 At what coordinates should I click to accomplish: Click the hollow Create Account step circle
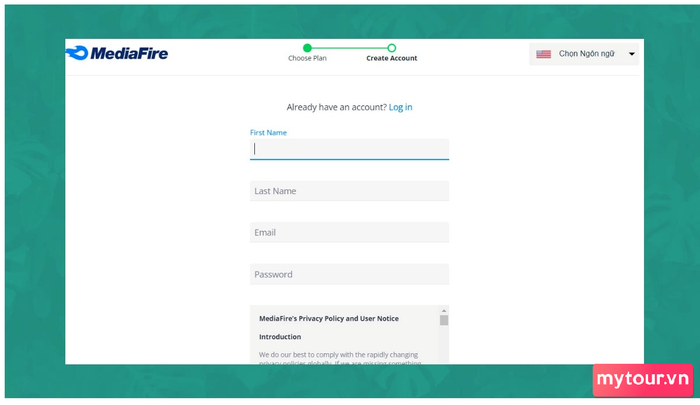click(x=392, y=48)
